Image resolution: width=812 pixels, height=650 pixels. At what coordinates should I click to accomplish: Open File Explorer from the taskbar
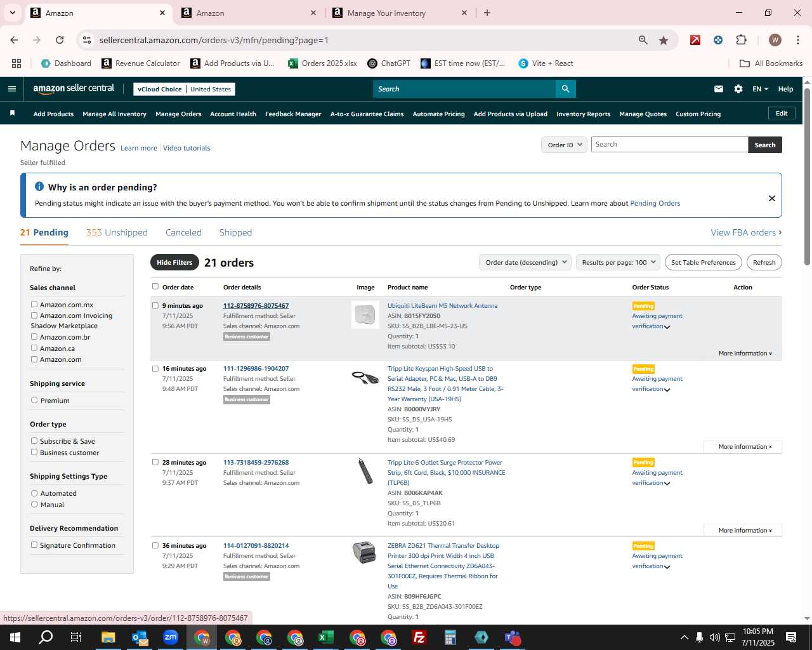click(x=108, y=637)
